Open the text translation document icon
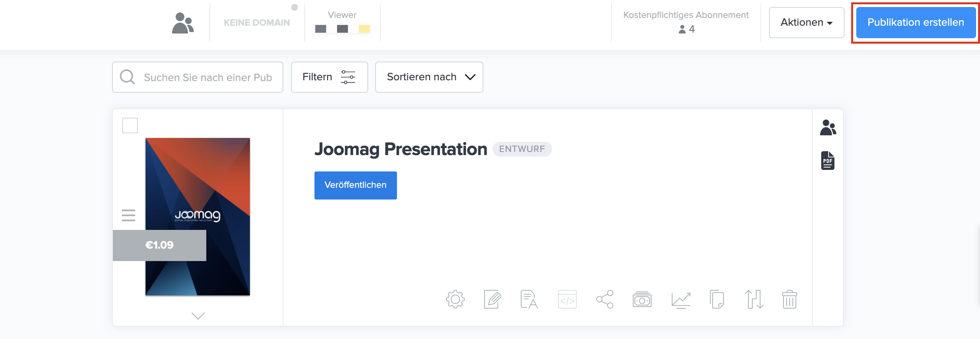This screenshot has width=980, height=339. 529,299
